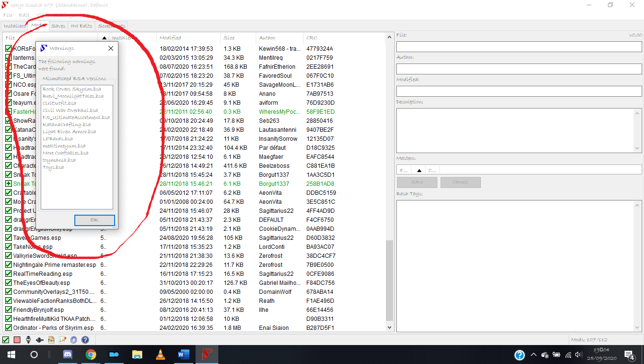The height and width of the screenshot is (364, 644).
Task: Click the Cortana circle on the taskbar
Action: tap(34, 355)
